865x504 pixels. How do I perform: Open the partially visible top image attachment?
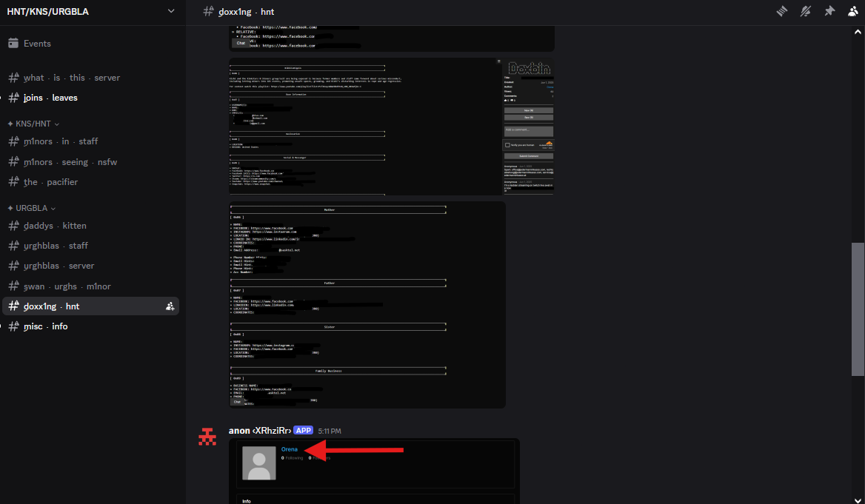[392, 38]
